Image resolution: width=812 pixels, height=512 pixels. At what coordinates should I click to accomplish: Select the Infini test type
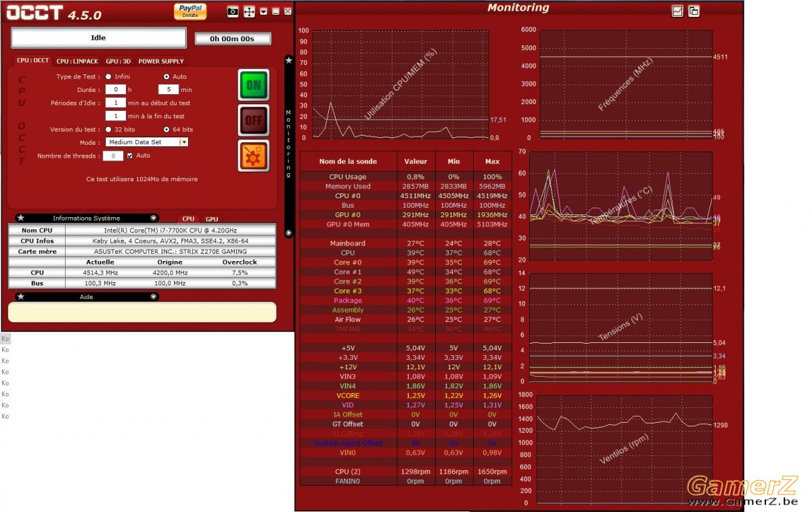pos(109,76)
